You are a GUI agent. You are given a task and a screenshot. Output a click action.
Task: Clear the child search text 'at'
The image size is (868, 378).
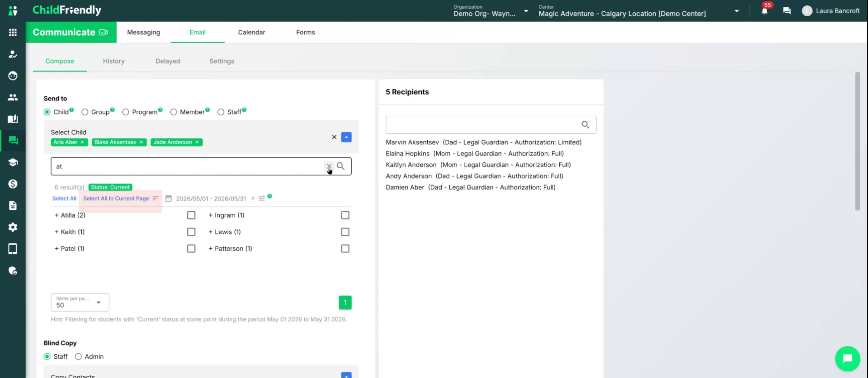point(329,166)
